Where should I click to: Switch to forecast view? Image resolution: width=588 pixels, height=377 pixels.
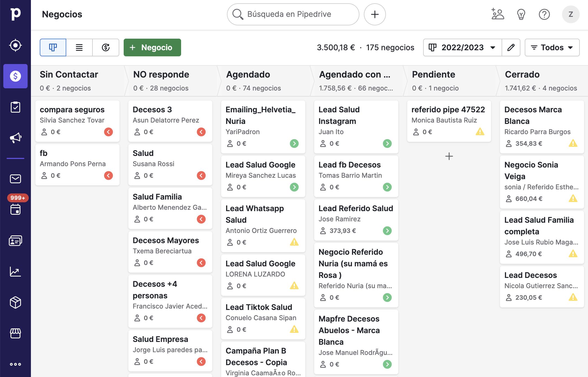click(x=106, y=47)
